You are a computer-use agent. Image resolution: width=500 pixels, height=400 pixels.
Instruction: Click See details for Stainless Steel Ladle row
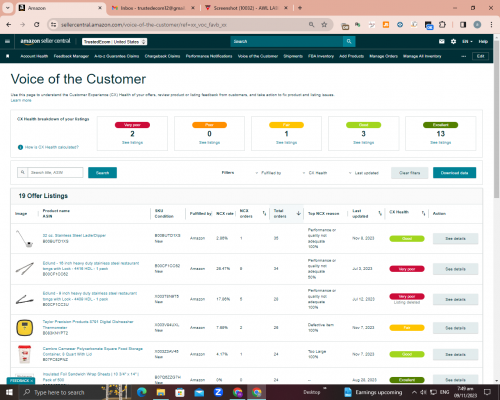click(455, 239)
